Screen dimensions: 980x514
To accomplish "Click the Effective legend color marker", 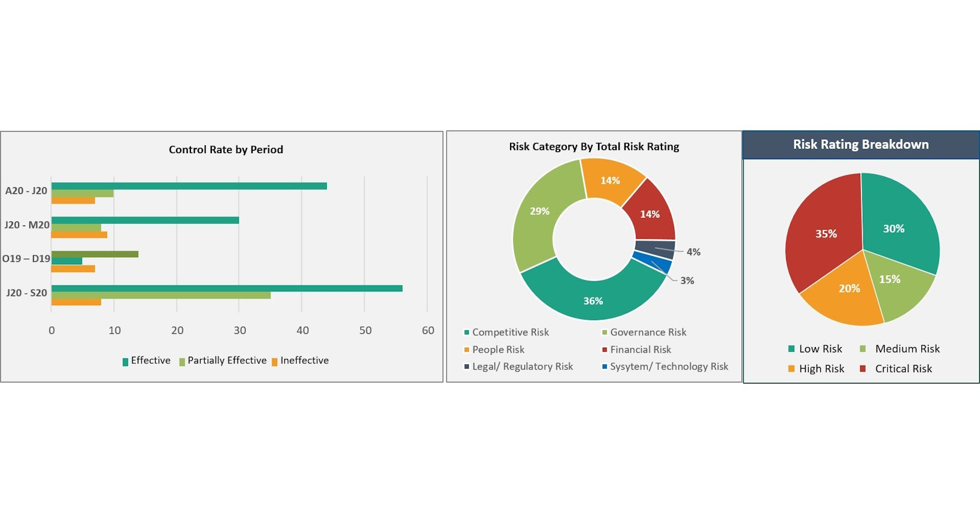I will coord(125,361).
